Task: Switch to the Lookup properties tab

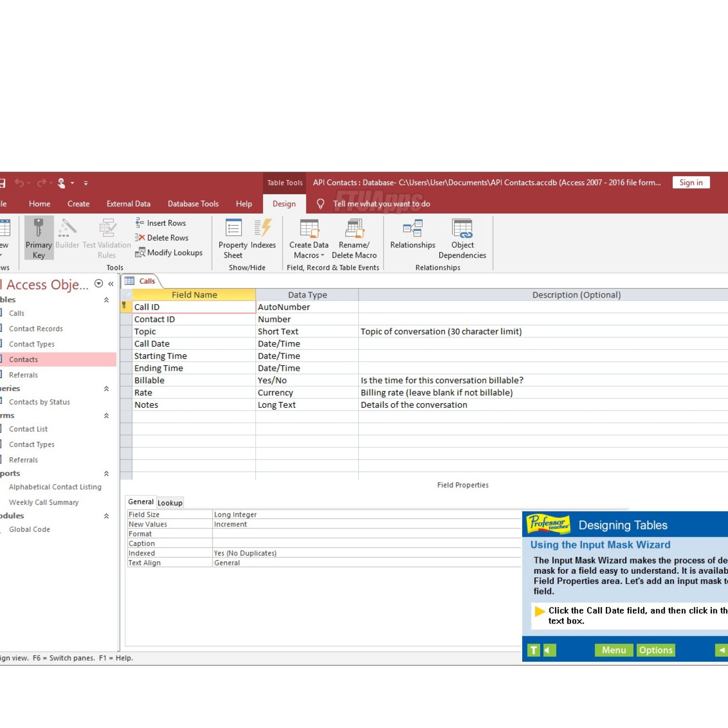Action: point(170,503)
